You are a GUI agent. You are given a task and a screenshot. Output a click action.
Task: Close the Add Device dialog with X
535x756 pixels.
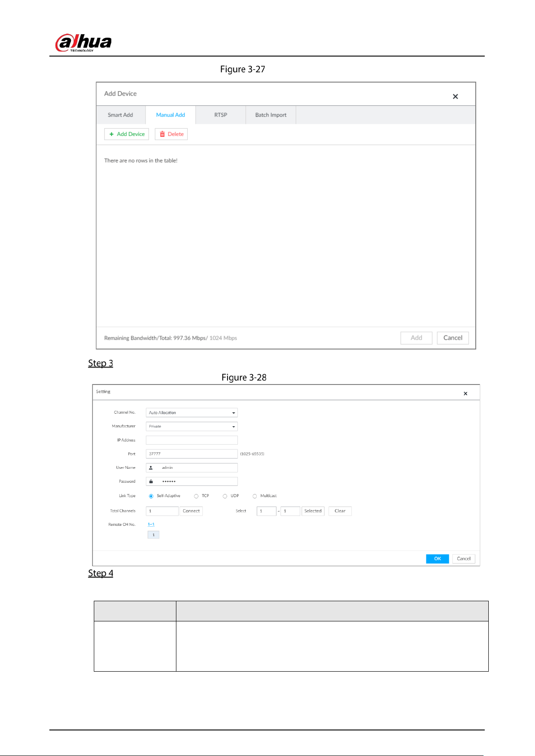455,96
